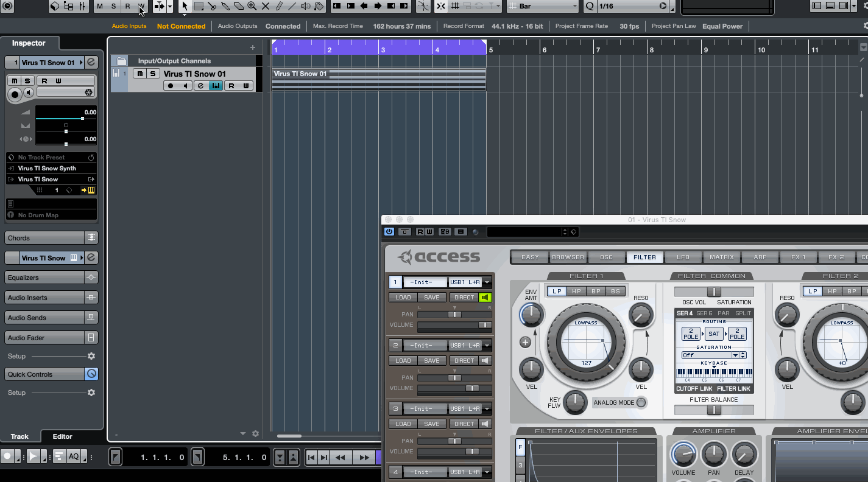Click the HP filter type in Filter 1
The image size is (868, 482).
(x=576, y=292)
